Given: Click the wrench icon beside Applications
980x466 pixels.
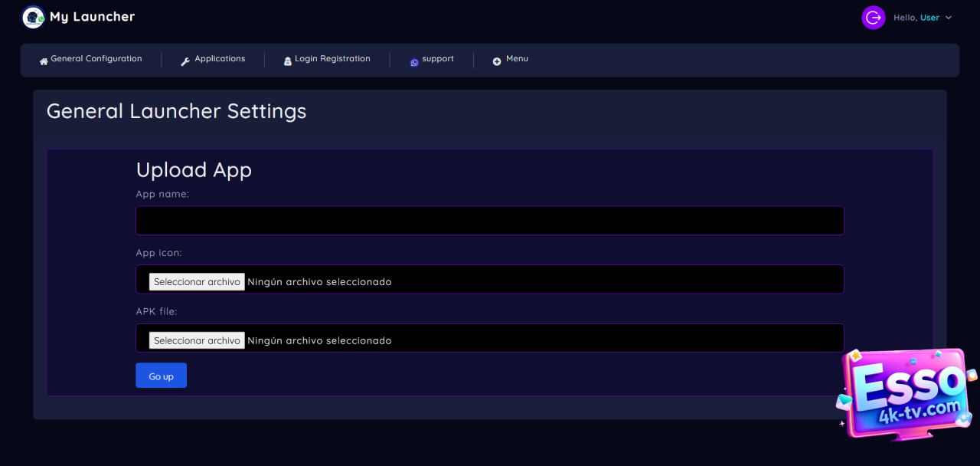Looking at the screenshot, I should 185,61.
